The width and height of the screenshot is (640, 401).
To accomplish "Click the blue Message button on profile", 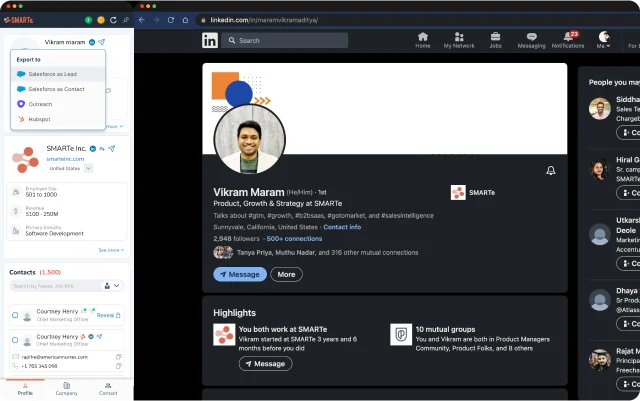I will click(x=240, y=274).
